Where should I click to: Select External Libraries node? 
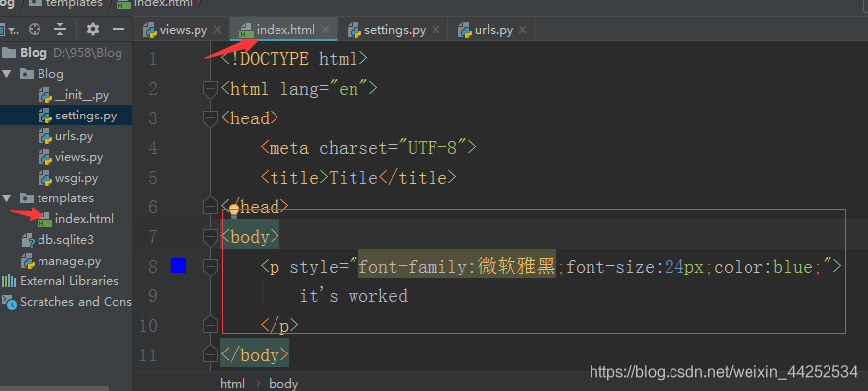coord(60,281)
